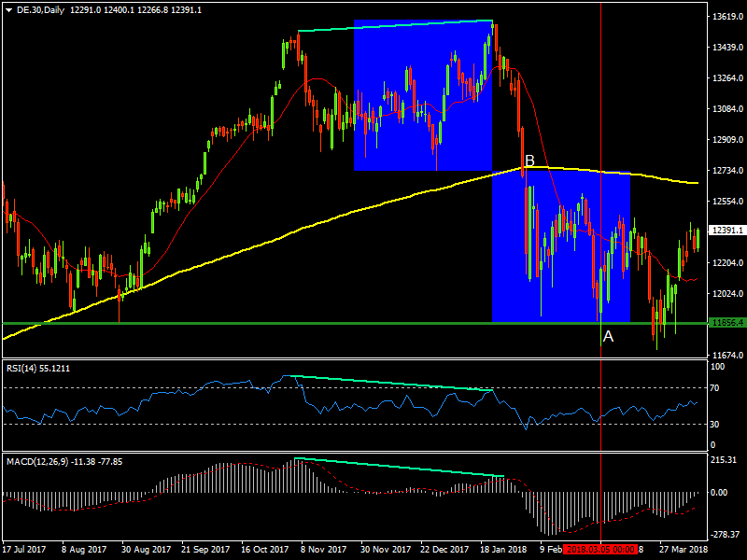Select the red 2018.03.05 date marker
This screenshot has height=560, width=747.
[x=599, y=551]
